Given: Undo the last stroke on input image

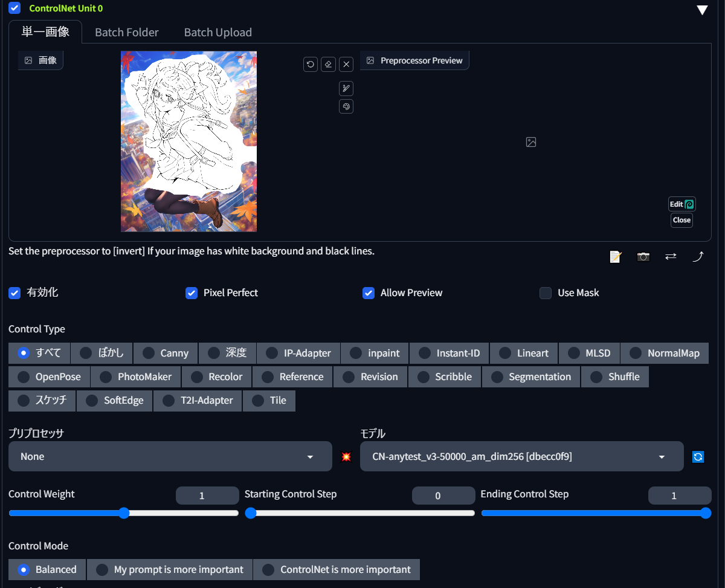Looking at the screenshot, I should 311,64.
